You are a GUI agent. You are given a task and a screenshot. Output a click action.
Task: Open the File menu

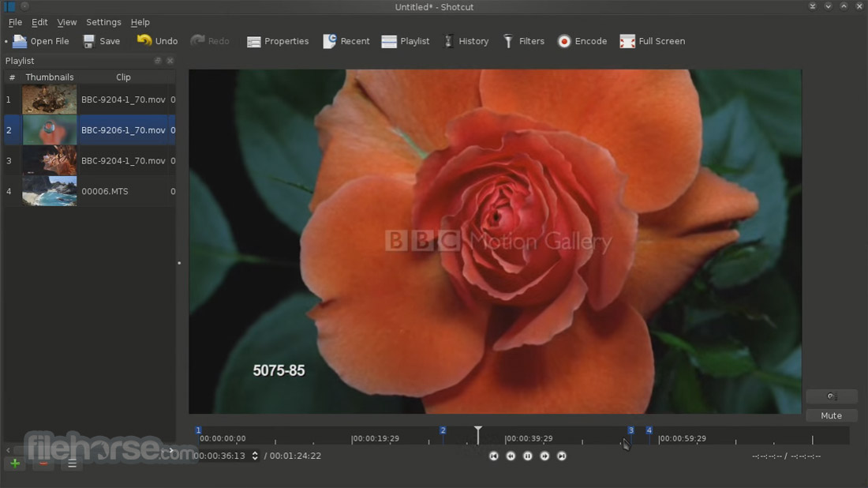pyautogui.click(x=15, y=22)
